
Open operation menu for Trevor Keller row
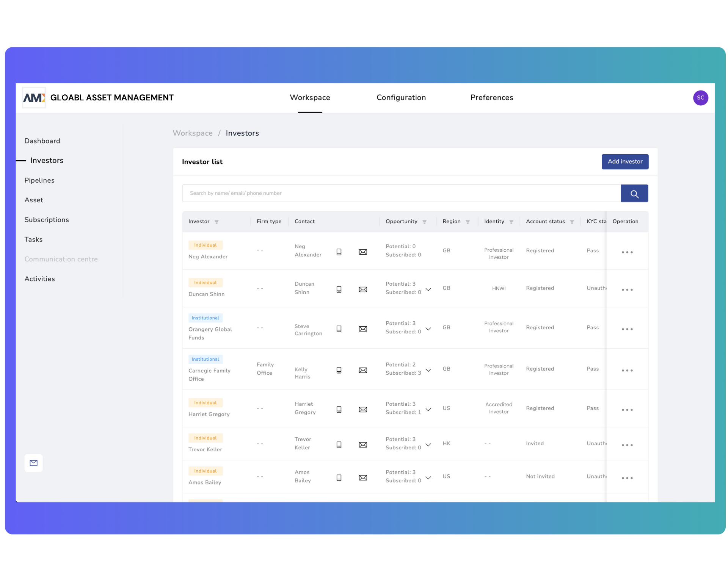pyautogui.click(x=627, y=445)
